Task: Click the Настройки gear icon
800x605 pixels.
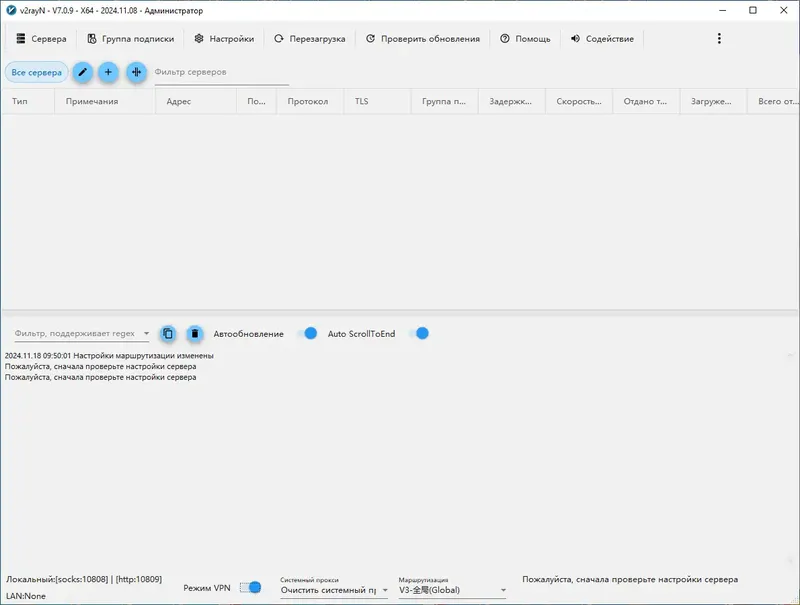Action: click(199, 39)
